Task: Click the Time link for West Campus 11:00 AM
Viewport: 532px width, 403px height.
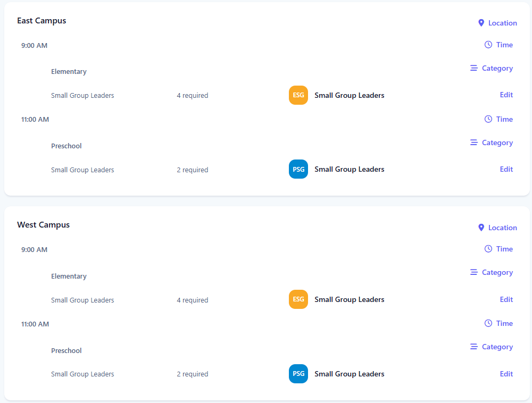Action: (x=504, y=323)
